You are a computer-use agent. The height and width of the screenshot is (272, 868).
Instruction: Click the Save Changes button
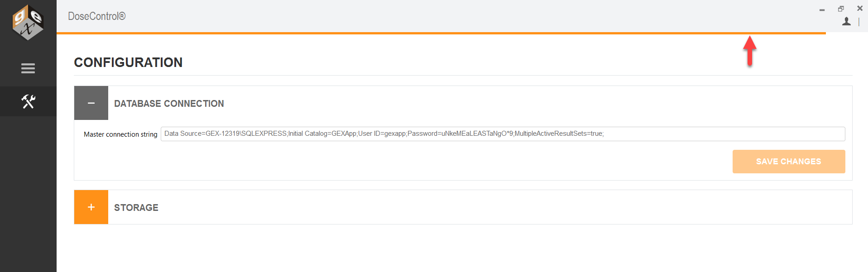pyautogui.click(x=789, y=162)
